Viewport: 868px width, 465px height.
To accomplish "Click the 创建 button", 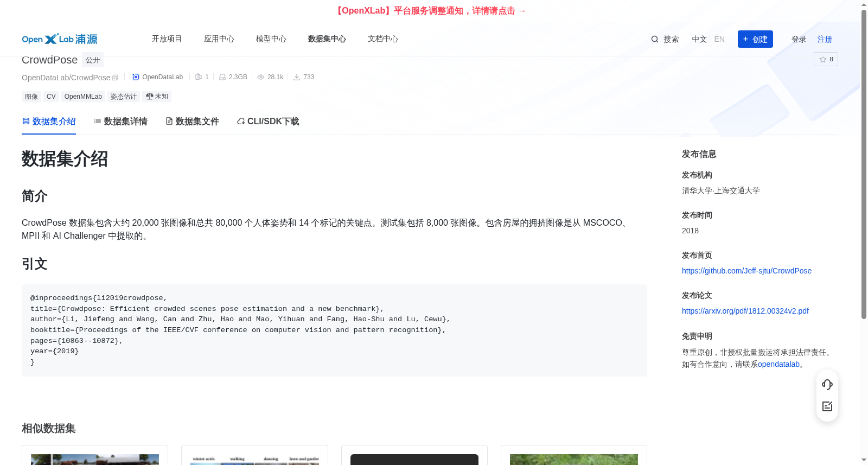I will point(755,39).
